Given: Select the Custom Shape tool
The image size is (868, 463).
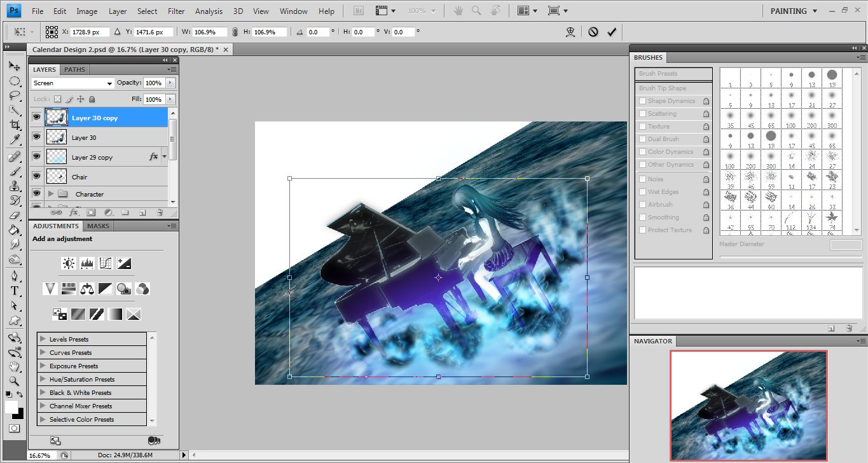Looking at the screenshot, I should click(x=14, y=321).
